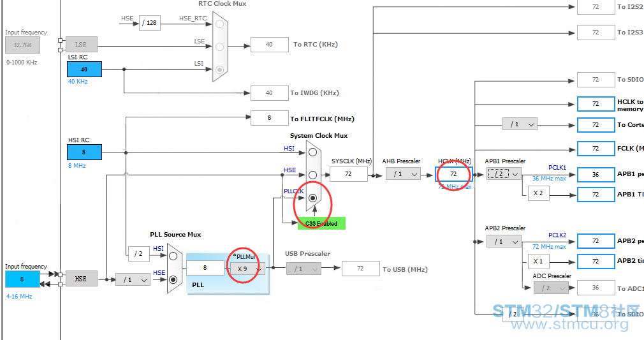Click the HSE oscillator block

(82, 279)
